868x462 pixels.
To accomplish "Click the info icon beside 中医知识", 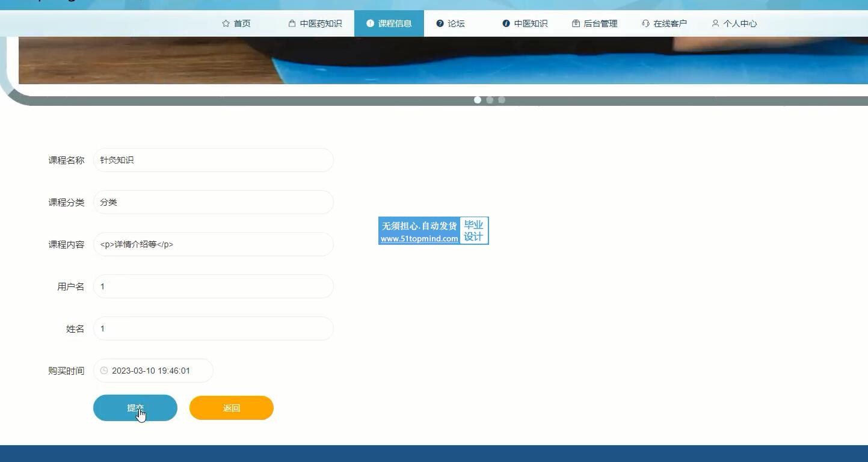I will pos(506,23).
